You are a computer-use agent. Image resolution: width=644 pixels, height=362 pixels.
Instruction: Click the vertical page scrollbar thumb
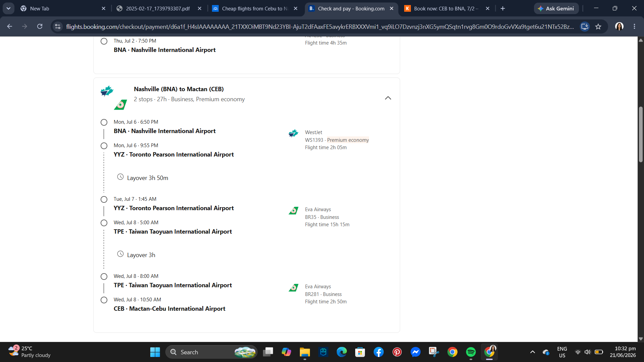(641, 134)
